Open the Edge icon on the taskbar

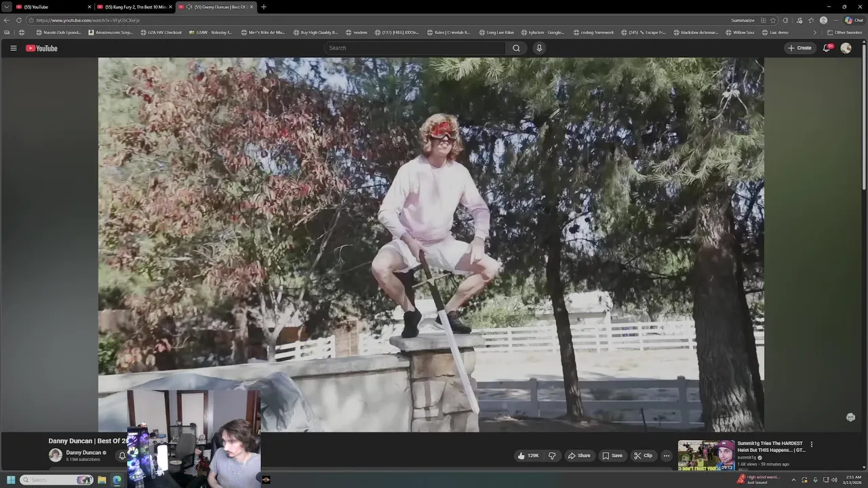[117, 480]
